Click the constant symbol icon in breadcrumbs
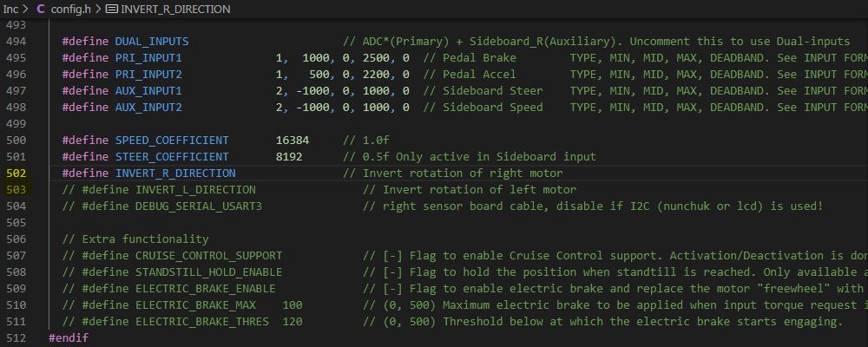868x347 pixels. (112, 10)
